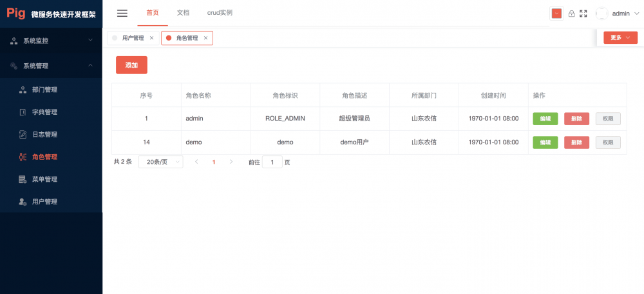Switch to the 用户管理 page tab
This screenshot has width=644, height=294.
pos(133,38)
